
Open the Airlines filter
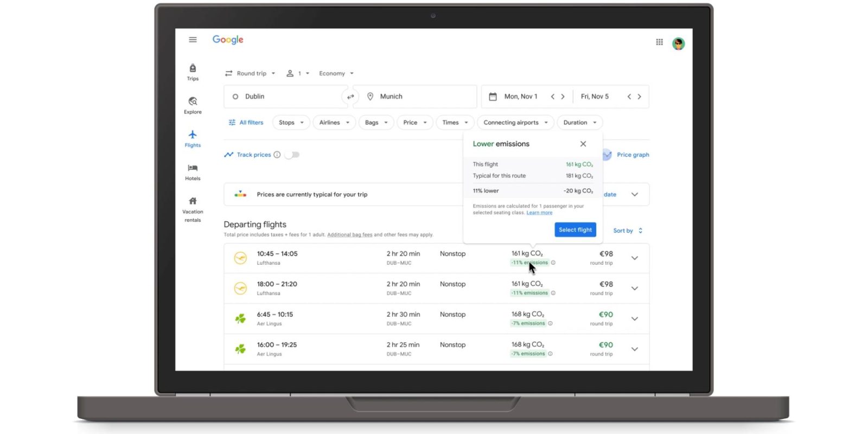[334, 123]
